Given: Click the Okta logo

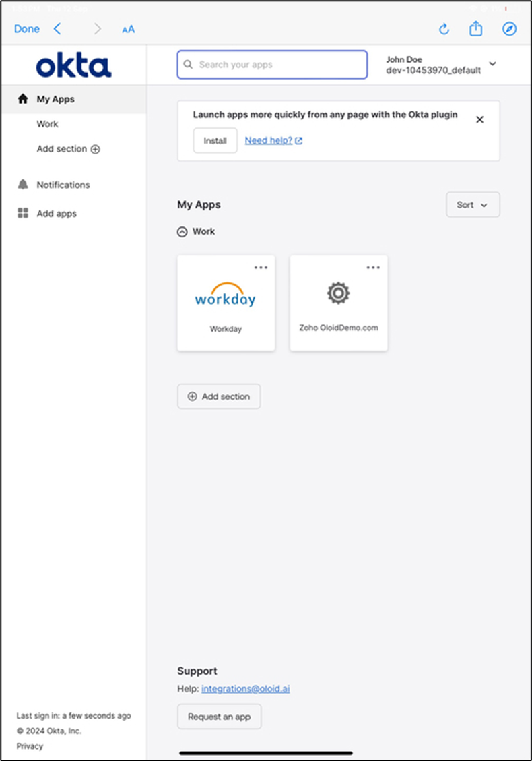Looking at the screenshot, I should 73,65.
